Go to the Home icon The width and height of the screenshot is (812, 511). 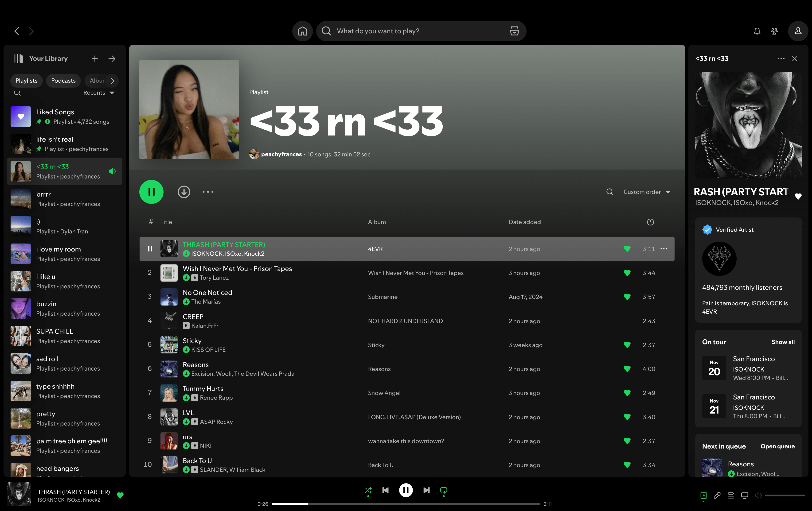[x=302, y=31]
